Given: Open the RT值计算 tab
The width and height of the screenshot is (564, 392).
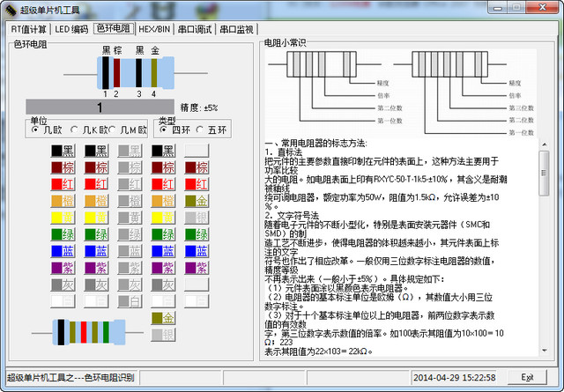Looking at the screenshot, I should coord(28,28).
